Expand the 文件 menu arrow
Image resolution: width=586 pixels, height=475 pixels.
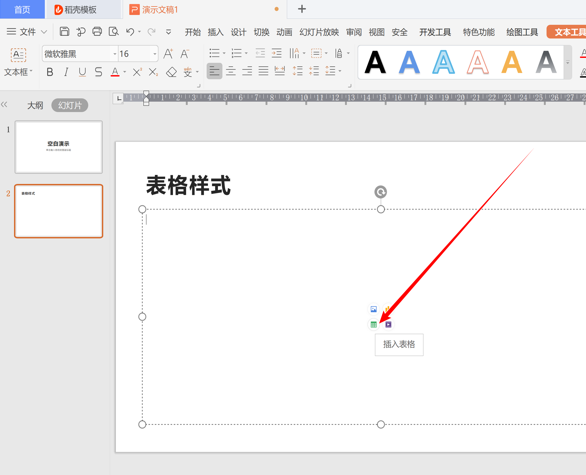44,32
